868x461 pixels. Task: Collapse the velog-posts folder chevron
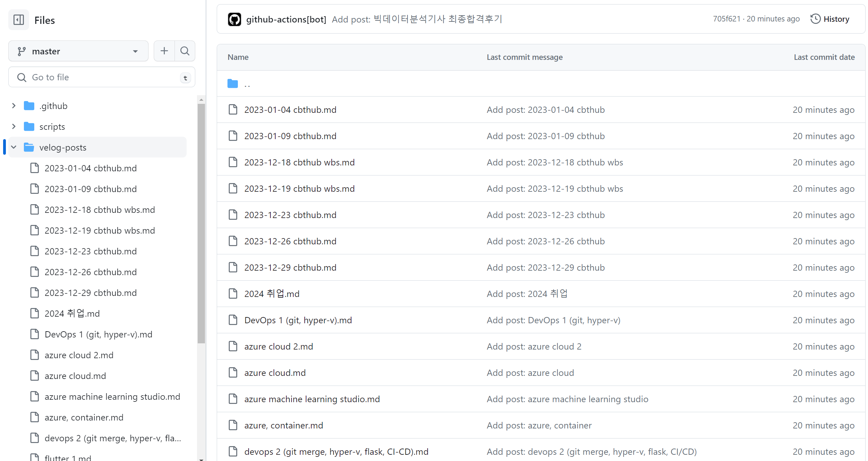(x=14, y=147)
